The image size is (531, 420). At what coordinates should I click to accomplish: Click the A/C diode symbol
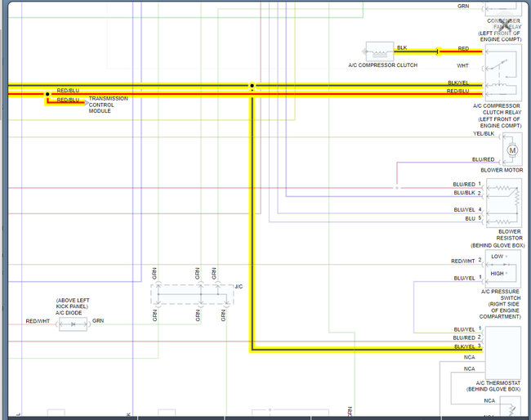pos(74,324)
